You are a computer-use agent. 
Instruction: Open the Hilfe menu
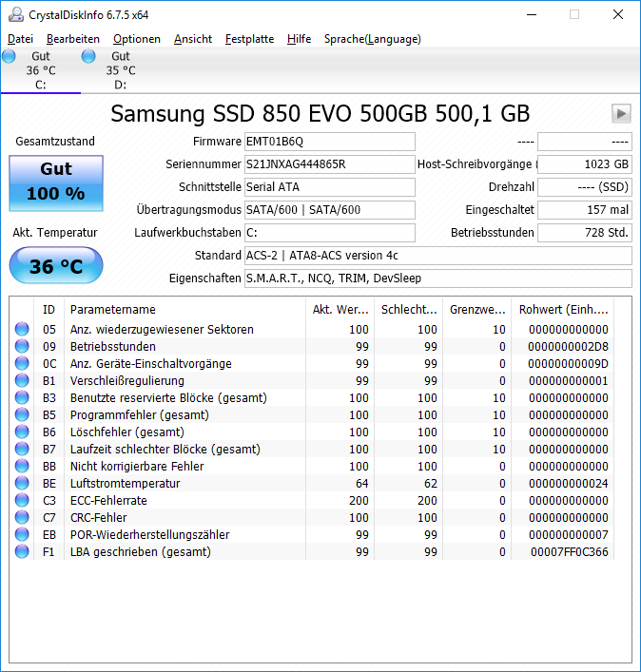(299, 39)
